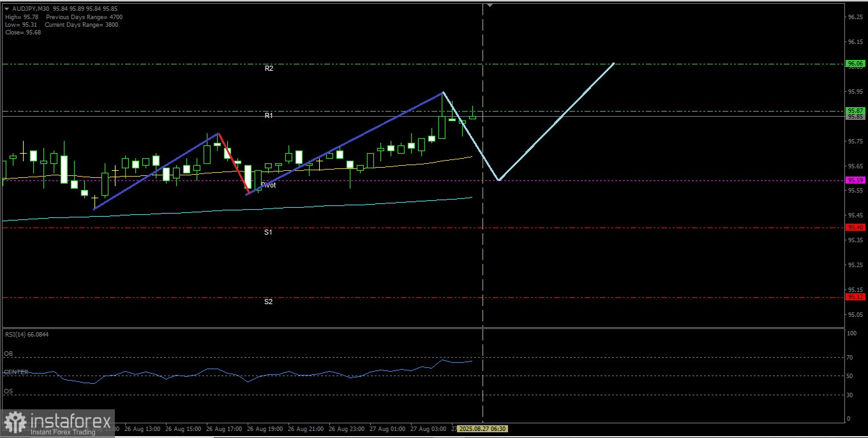Click the red 95.12 price tag
Image resolution: width=868 pixels, height=438 pixels.
855,297
